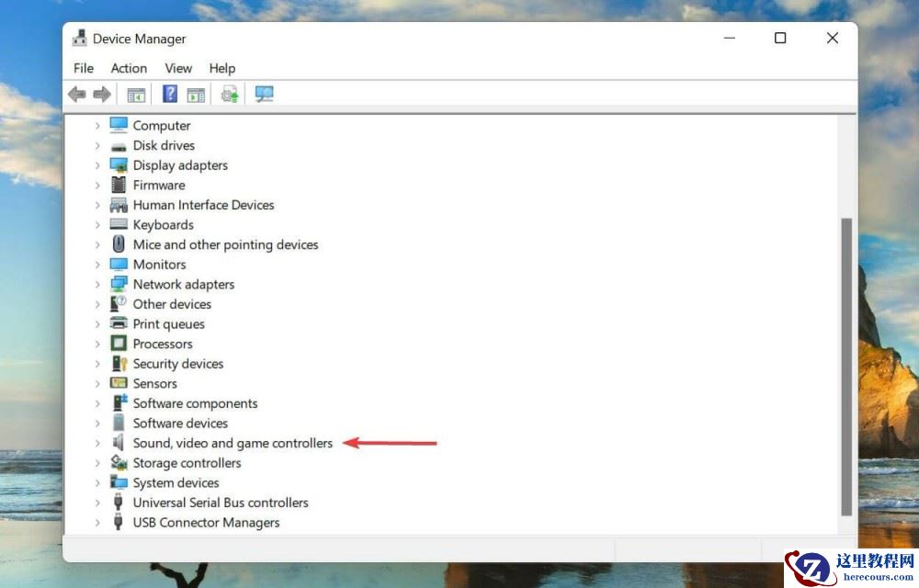
Task: Select 'Sound, video and game controllers' label
Action: point(233,443)
